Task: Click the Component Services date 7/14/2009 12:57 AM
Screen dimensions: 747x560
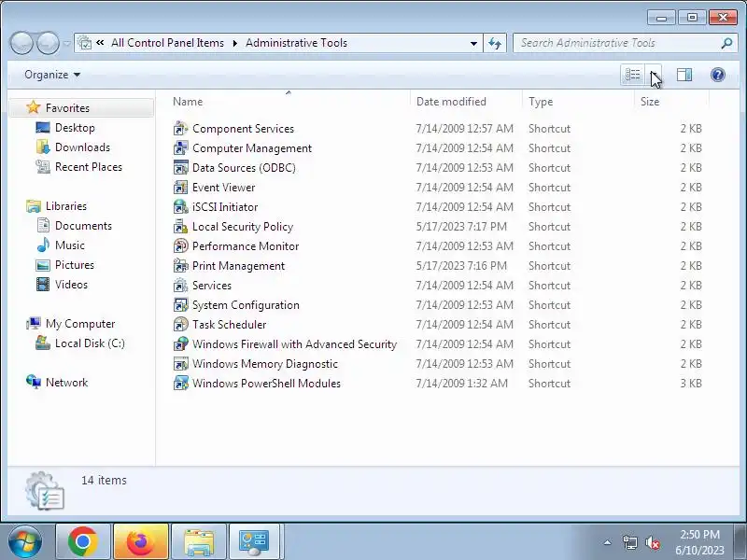Action: 464,129
